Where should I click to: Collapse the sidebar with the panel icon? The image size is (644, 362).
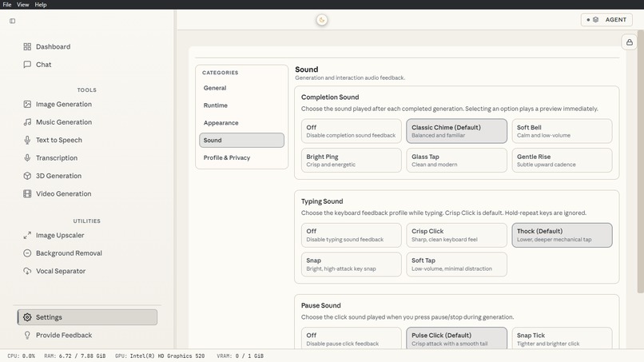coord(12,21)
